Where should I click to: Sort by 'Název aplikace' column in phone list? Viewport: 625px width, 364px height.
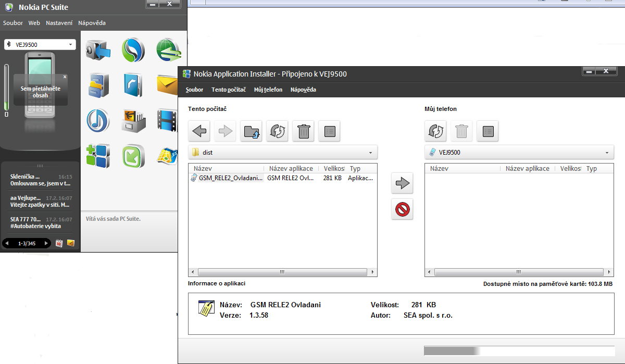(528, 169)
